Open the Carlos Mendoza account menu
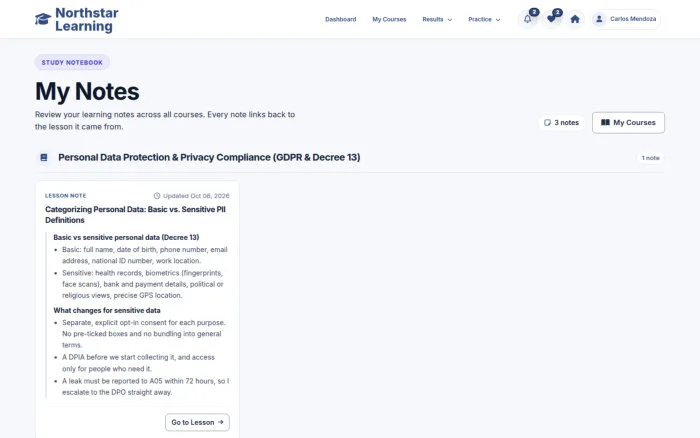 (625, 19)
